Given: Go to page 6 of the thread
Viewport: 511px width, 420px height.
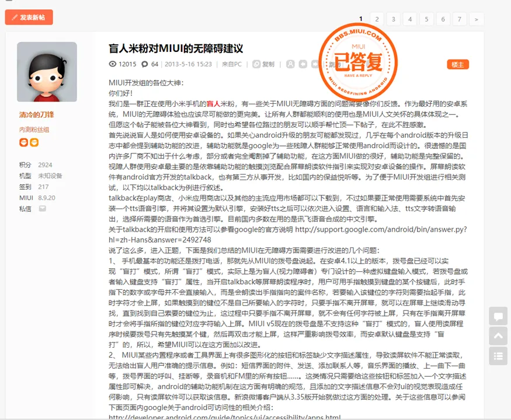Looking at the screenshot, I should click(443, 19).
